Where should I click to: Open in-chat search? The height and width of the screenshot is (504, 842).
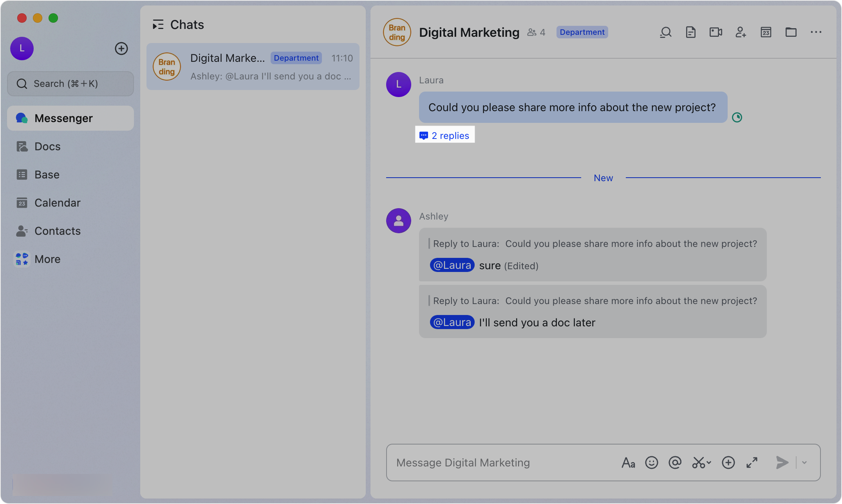tap(665, 32)
